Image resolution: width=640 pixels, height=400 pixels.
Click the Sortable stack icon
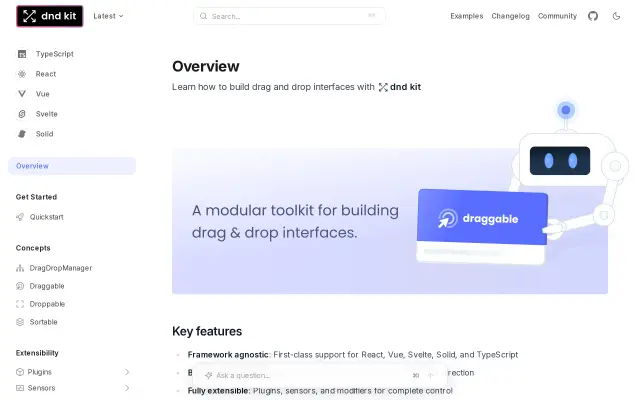[20, 322]
